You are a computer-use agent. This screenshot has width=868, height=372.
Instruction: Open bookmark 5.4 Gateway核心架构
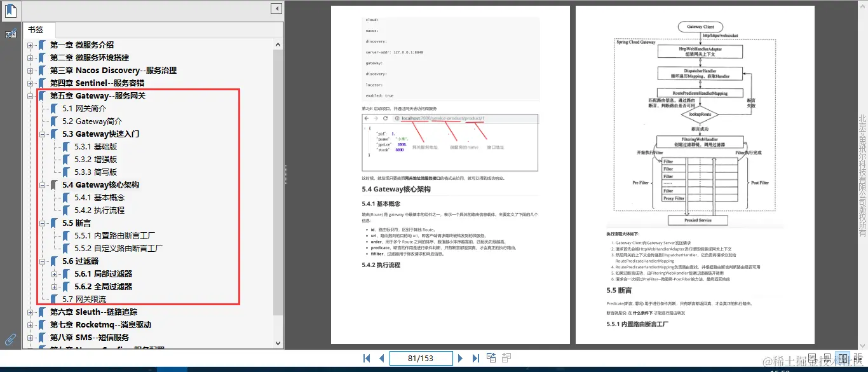click(x=99, y=184)
